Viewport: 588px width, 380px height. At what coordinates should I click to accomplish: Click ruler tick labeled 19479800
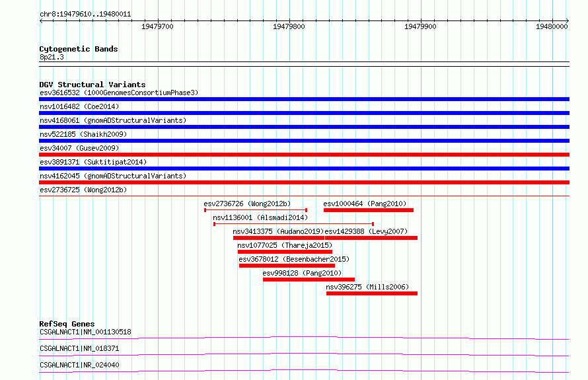point(289,26)
